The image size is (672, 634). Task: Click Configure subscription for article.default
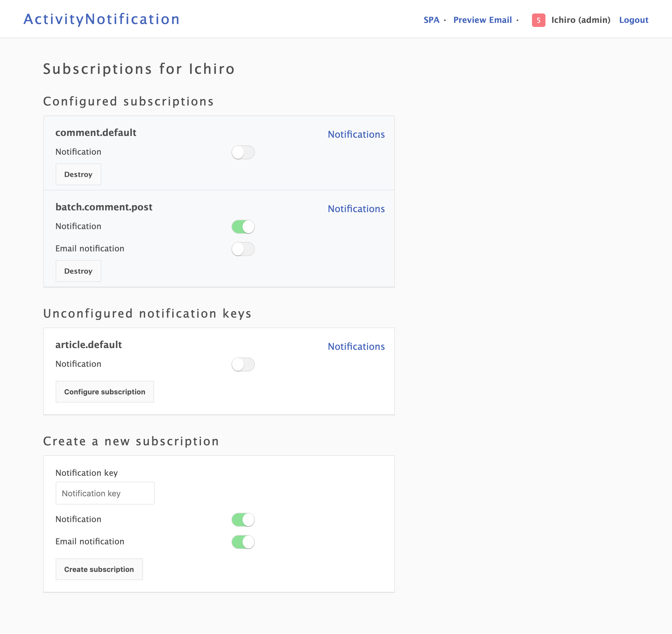coord(105,392)
